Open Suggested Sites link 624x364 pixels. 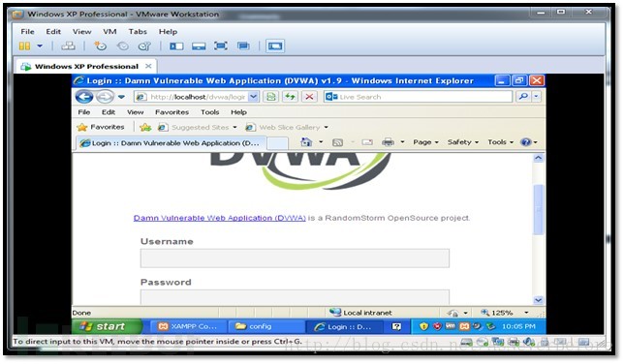click(198, 127)
